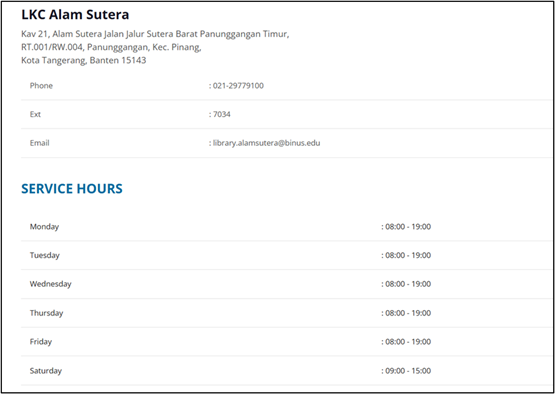Select address line starting with Kav 21
This screenshot has width=555, height=394.
tap(155, 34)
